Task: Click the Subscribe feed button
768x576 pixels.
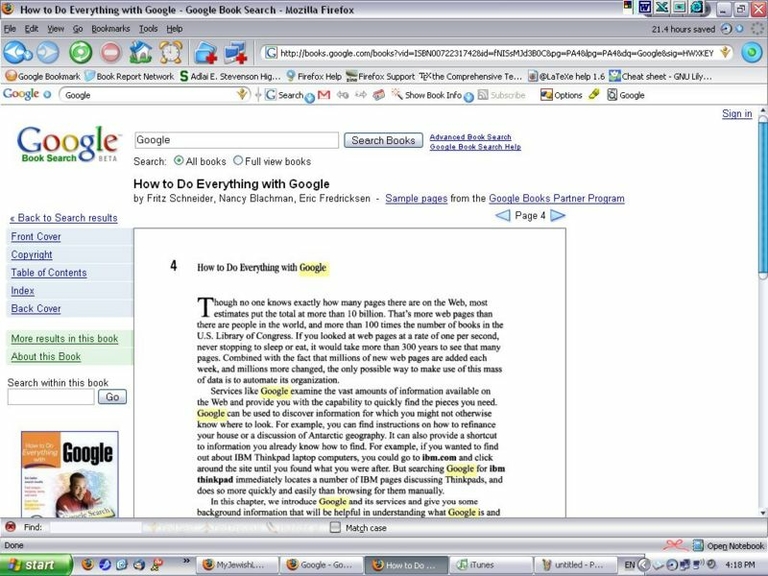Action: [x=502, y=95]
